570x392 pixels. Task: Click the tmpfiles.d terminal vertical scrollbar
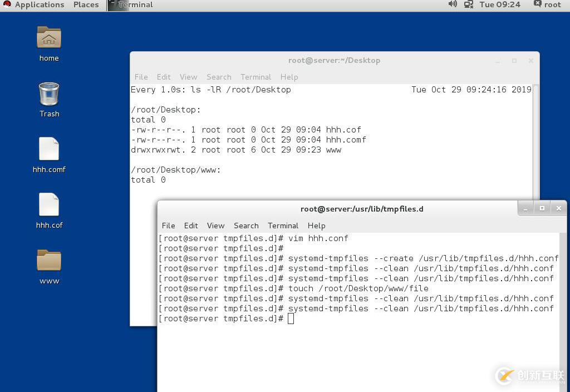coord(563,312)
